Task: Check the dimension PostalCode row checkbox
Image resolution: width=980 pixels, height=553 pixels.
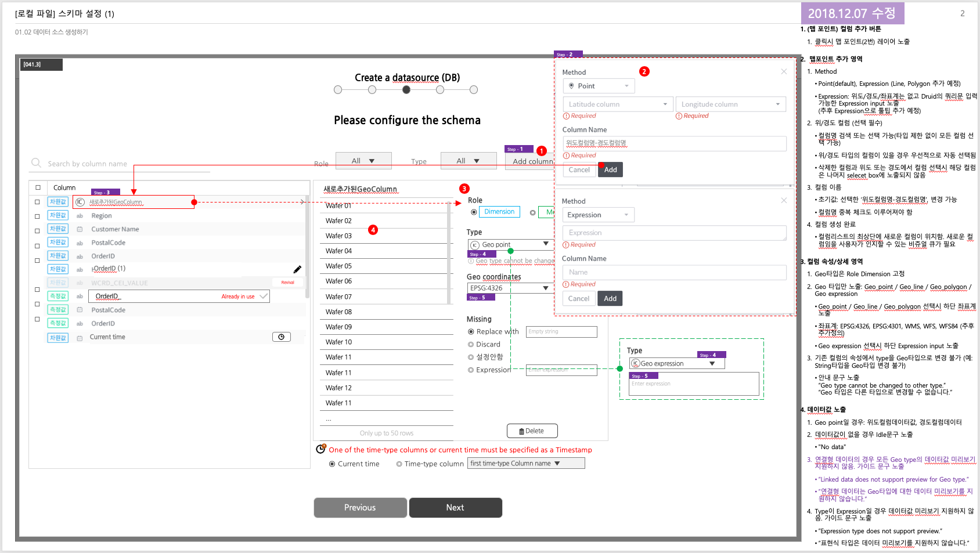Action: 37,245
